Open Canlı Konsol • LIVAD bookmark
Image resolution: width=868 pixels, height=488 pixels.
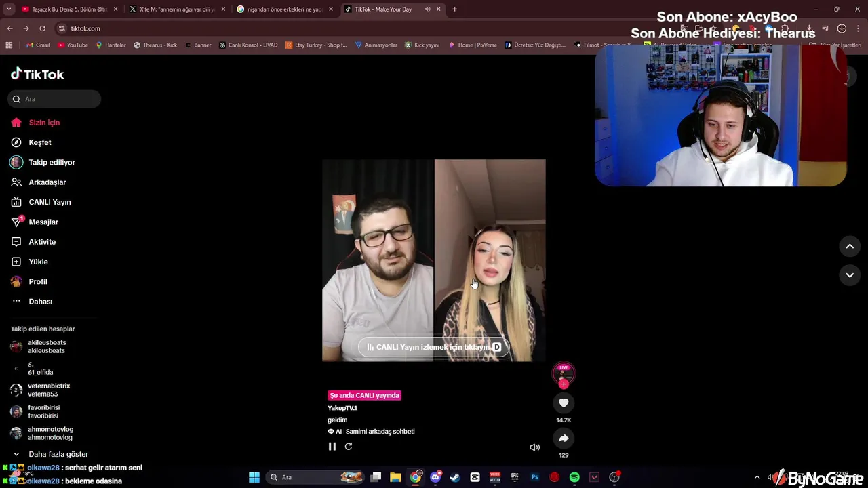[248, 45]
